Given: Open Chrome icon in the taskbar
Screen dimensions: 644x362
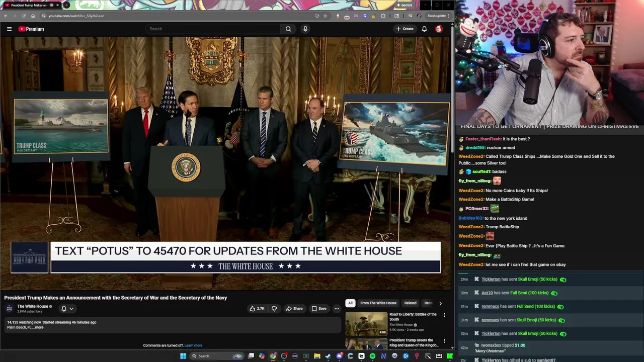Looking at the screenshot, I should point(273,356).
